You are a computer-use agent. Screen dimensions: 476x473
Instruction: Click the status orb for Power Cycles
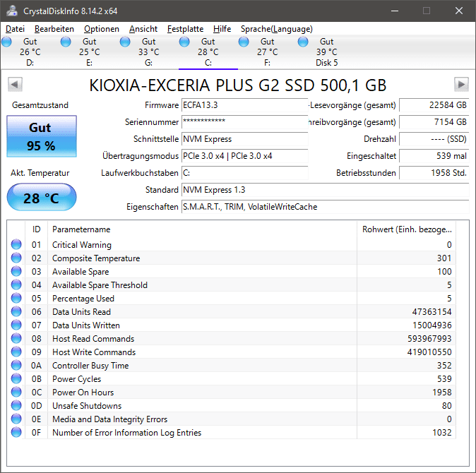[x=16, y=378]
